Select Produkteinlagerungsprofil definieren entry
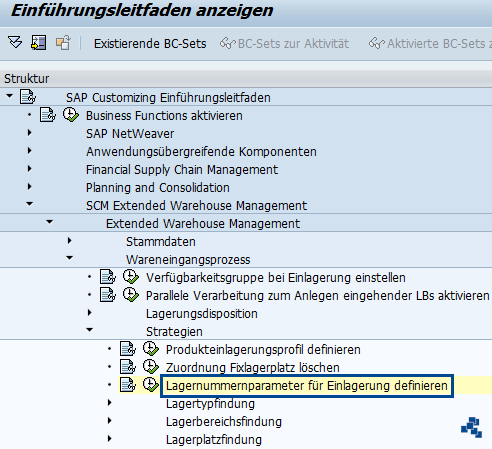This screenshot has width=492, height=449. 263,350
